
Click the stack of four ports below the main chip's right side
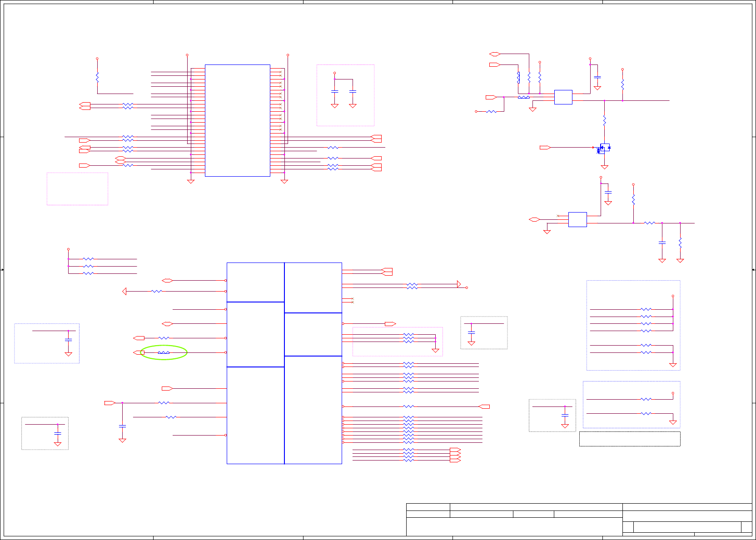pyautogui.click(x=455, y=455)
